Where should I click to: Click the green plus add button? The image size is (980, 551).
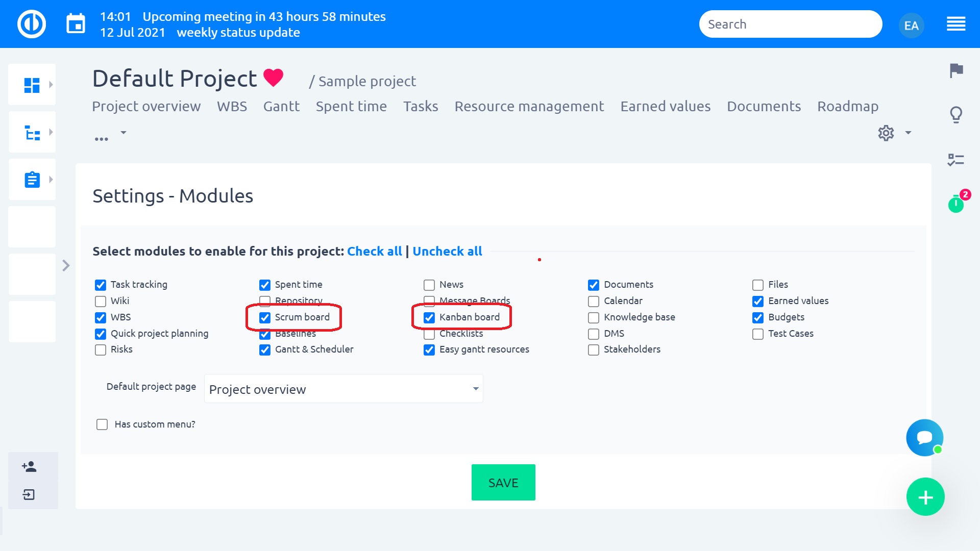pyautogui.click(x=925, y=497)
